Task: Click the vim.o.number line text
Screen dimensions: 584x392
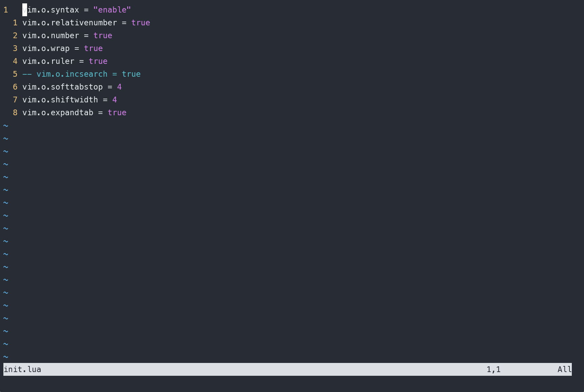Action: click(50, 36)
